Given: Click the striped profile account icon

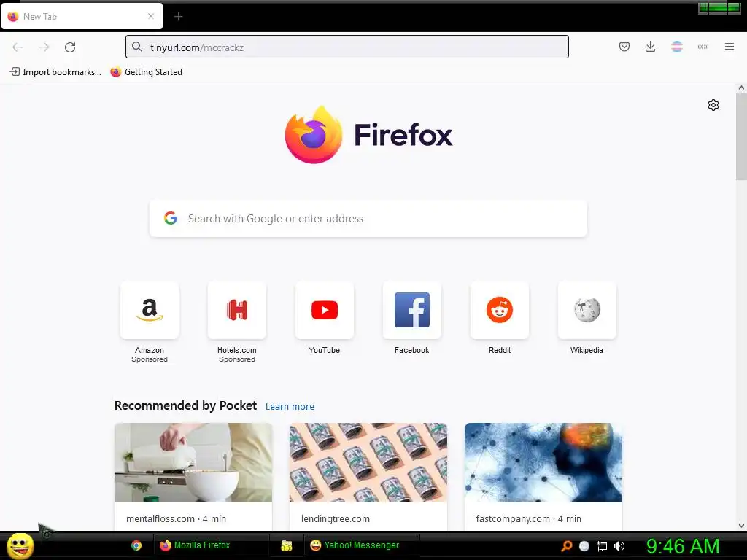Looking at the screenshot, I should [676, 47].
